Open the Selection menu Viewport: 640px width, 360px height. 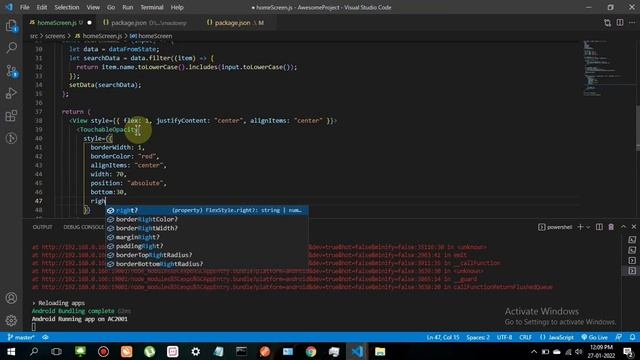[67, 7]
